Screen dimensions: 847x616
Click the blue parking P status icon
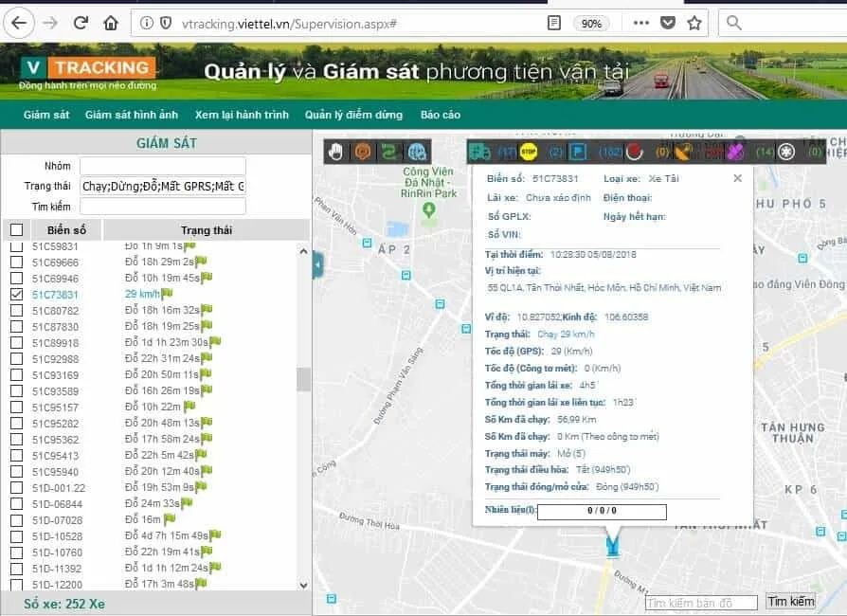click(577, 151)
